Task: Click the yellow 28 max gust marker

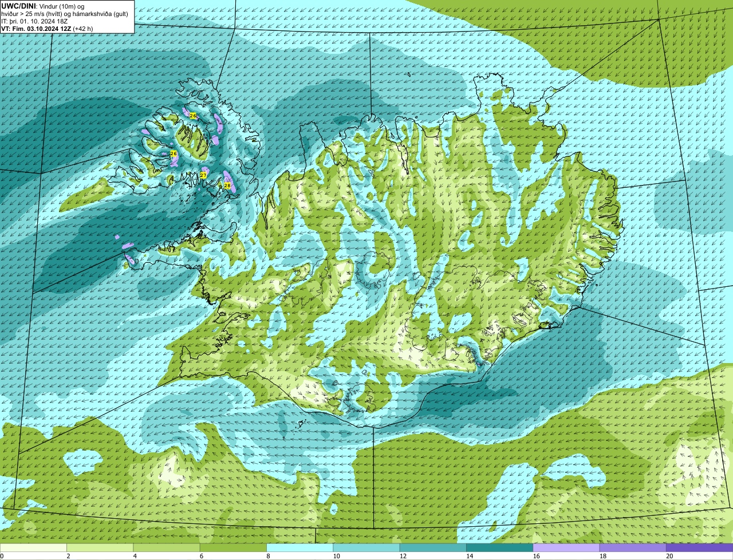Action: pyautogui.click(x=227, y=186)
